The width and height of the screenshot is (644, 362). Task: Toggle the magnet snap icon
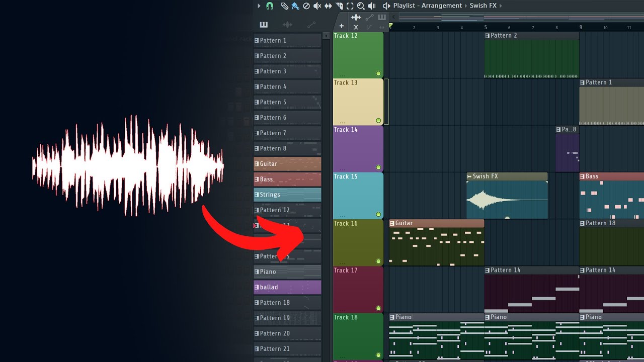coord(270,6)
